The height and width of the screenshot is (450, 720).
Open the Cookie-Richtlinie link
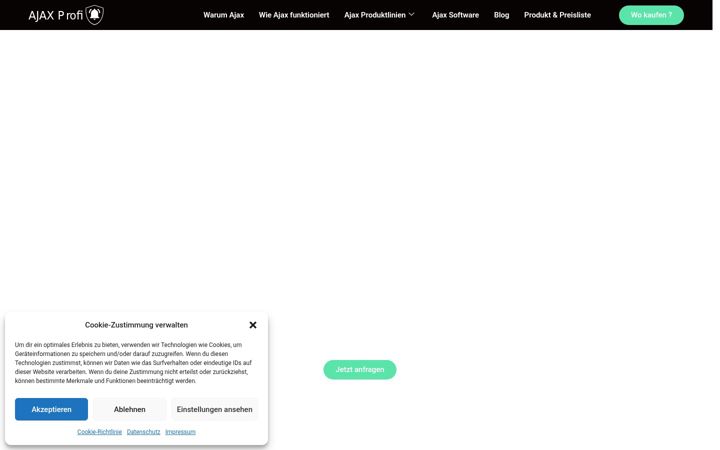pyautogui.click(x=100, y=432)
